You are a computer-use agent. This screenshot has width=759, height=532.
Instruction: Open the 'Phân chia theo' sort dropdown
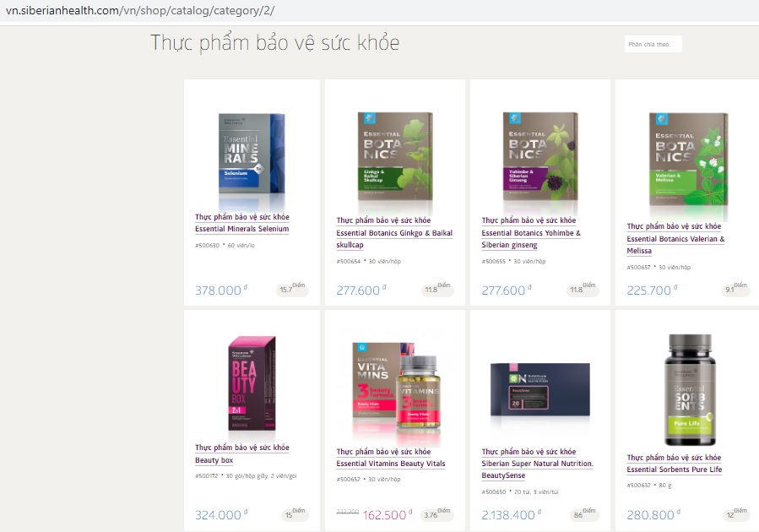pyautogui.click(x=653, y=44)
